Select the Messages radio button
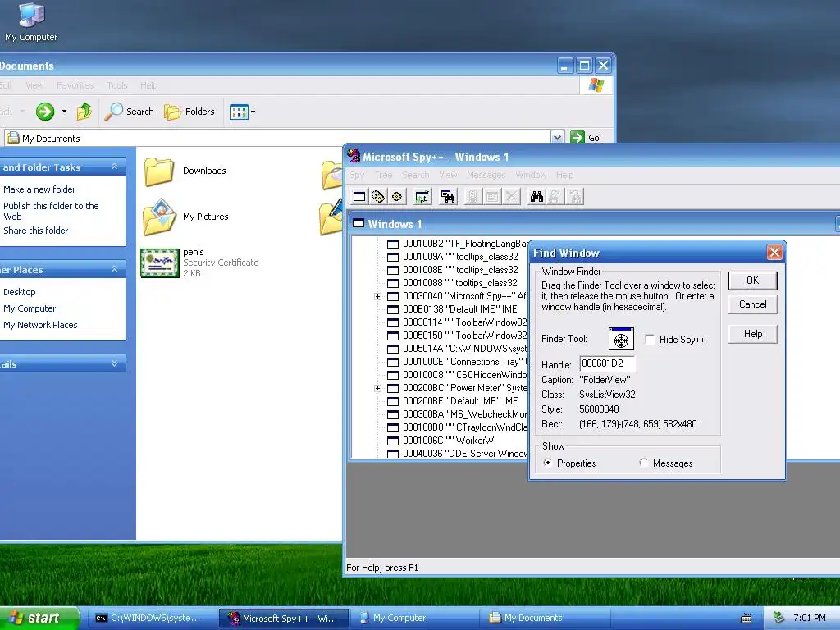The image size is (840, 630). pos(643,463)
